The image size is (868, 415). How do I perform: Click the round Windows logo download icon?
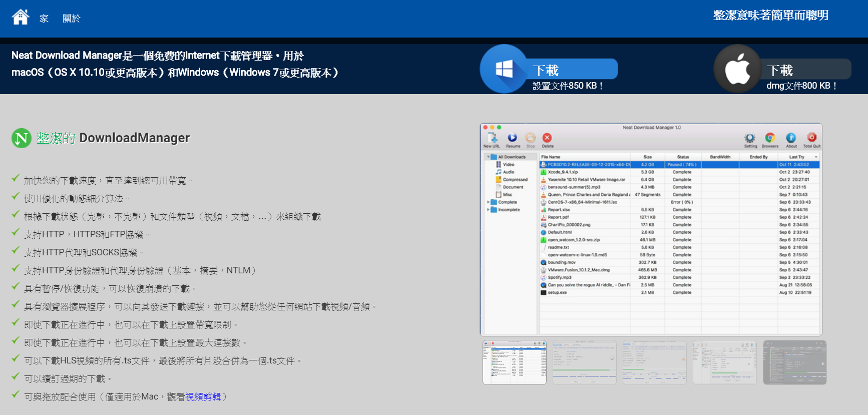tap(504, 69)
